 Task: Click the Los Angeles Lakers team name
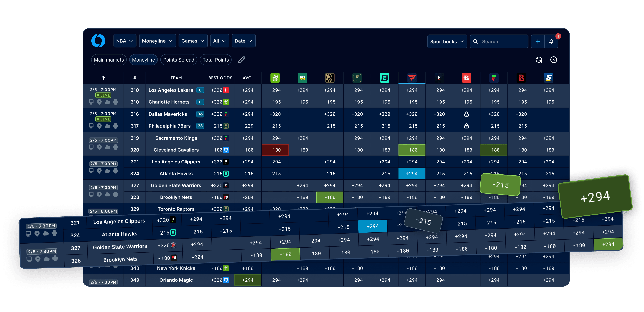click(171, 90)
